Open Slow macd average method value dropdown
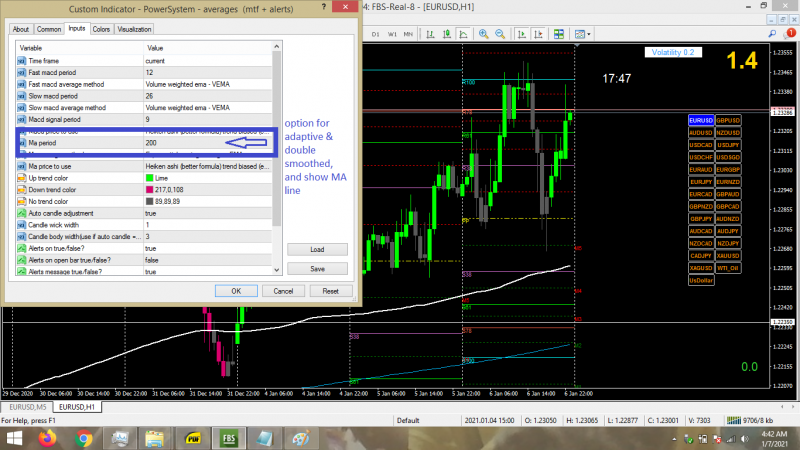This screenshot has width=800, height=450. coord(208,108)
